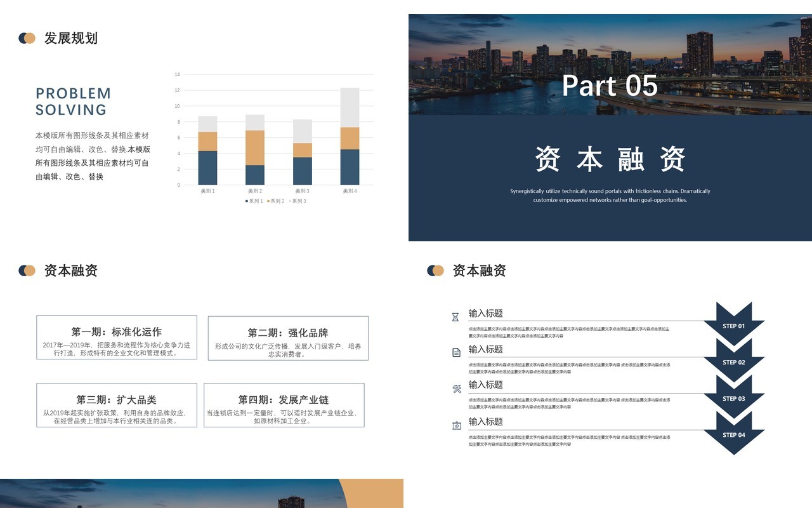Click the 输入标题 heading in the STEP 04 row
812x508 pixels.
[x=485, y=422]
